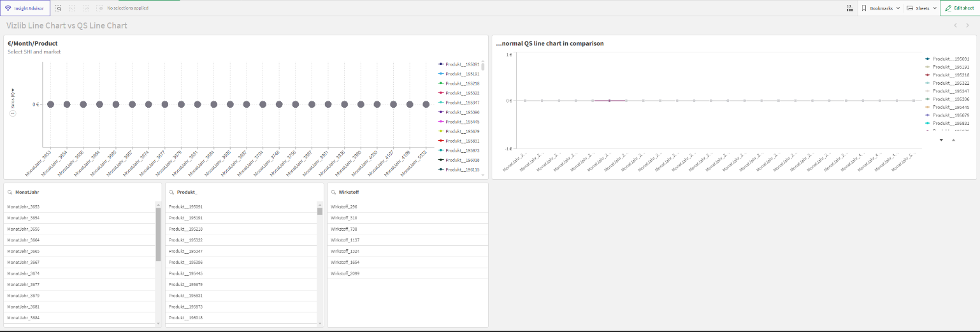Screen dimensions: 980x332
Task: Search in MonatJahr filter pane
Action: 10,192
